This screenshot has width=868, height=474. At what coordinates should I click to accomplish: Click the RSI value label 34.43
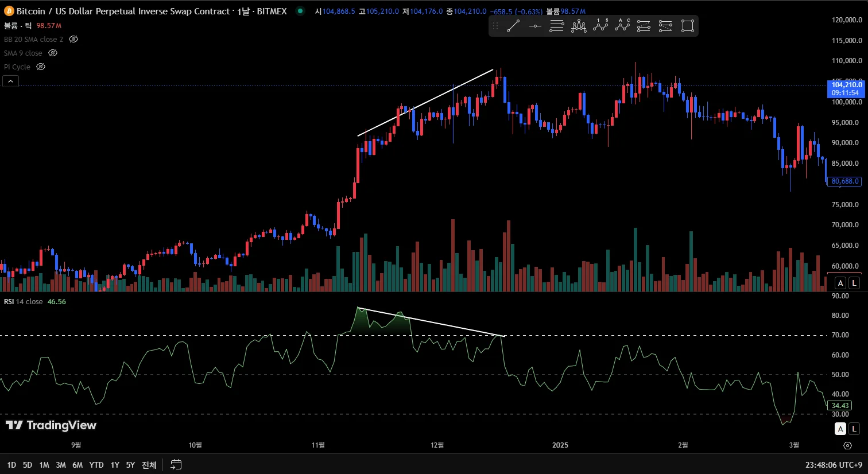point(840,406)
